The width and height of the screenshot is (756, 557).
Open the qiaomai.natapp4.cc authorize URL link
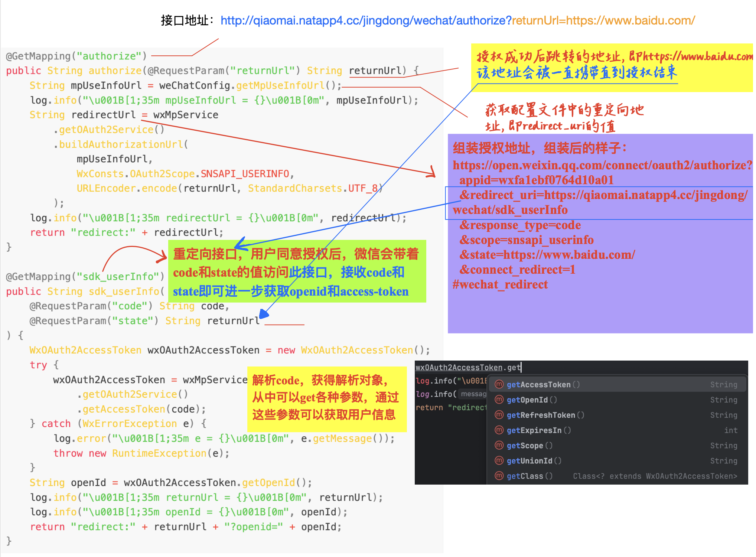click(x=366, y=20)
